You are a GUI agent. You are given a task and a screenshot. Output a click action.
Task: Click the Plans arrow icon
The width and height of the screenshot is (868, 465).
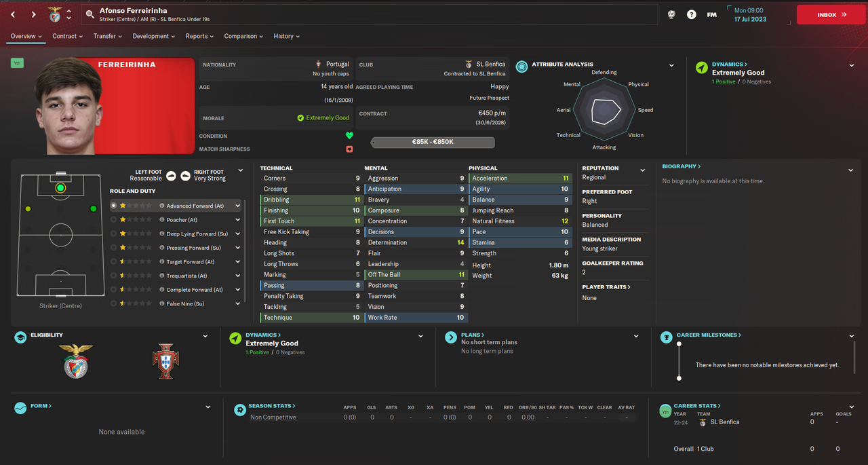450,337
